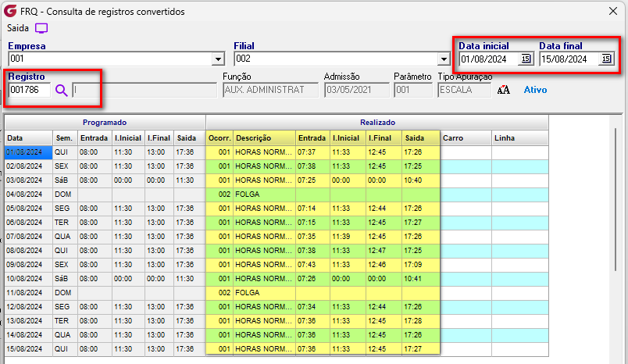Screen dimensions: 628x364
Task: Click the Sem. column header
Action: pyautogui.click(x=65, y=137)
